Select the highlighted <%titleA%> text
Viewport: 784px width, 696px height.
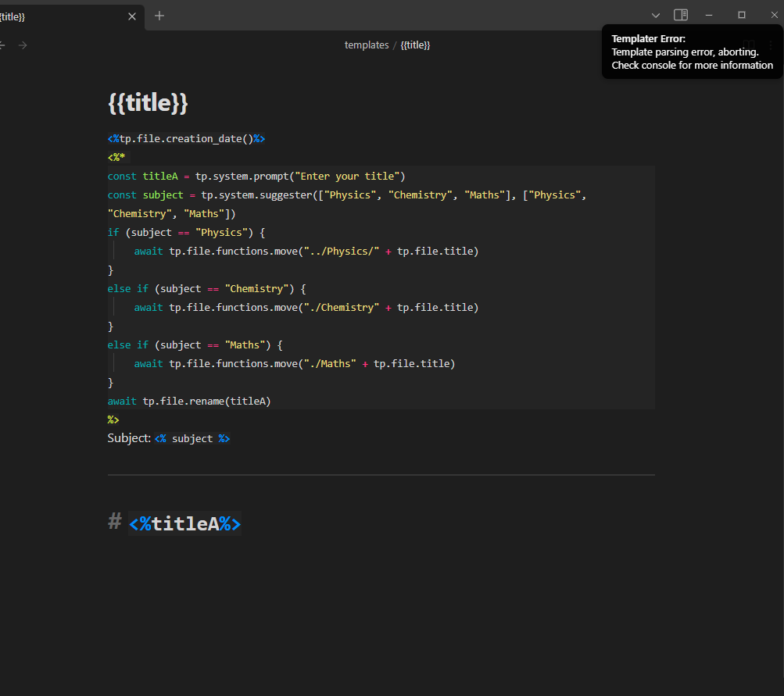coord(184,523)
